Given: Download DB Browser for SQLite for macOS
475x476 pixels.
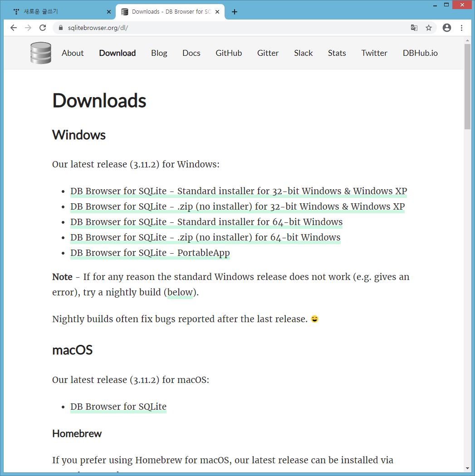Looking at the screenshot, I should [x=118, y=407].
